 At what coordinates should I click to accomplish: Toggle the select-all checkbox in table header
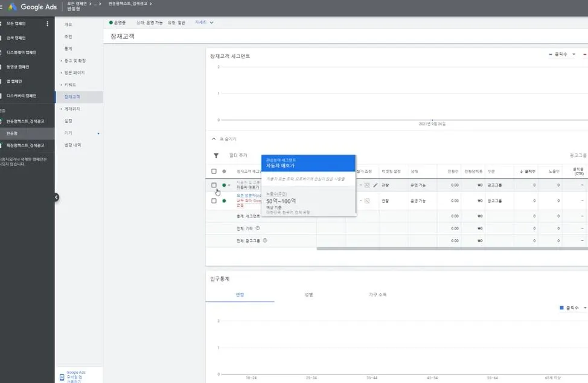pyautogui.click(x=214, y=172)
